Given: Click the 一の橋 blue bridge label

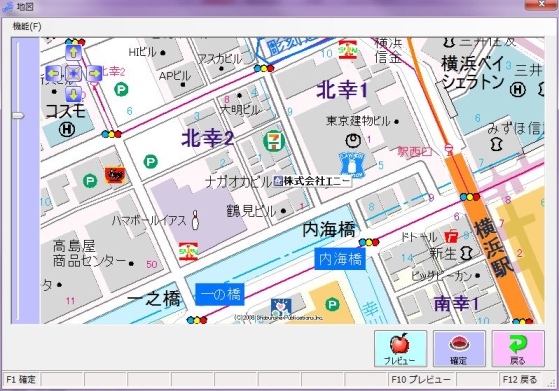Looking at the screenshot, I should (220, 294).
